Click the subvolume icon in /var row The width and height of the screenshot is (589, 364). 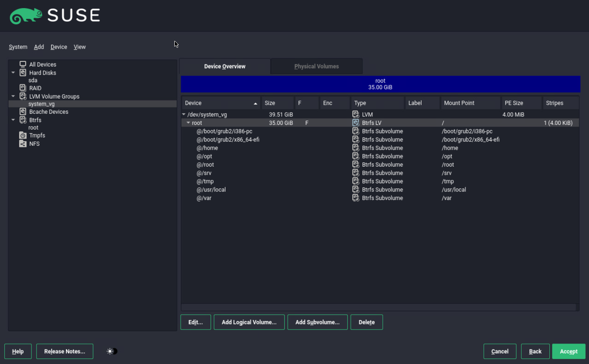[356, 198]
